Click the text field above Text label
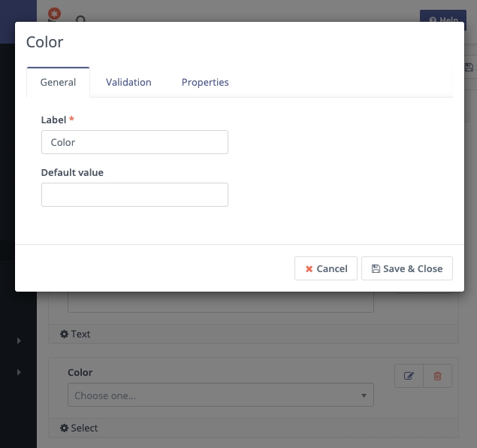The width and height of the screenshot is (477, 448). point(220,302)
